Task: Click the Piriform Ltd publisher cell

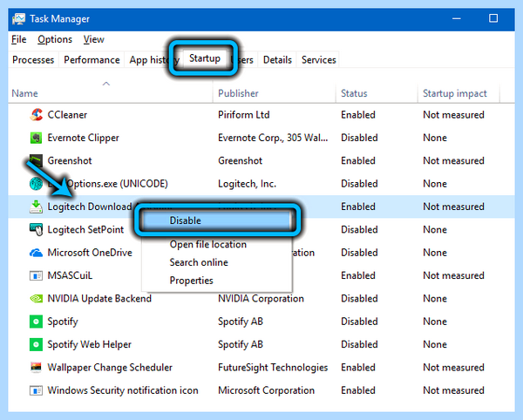Action: click(x=243, y=115)
